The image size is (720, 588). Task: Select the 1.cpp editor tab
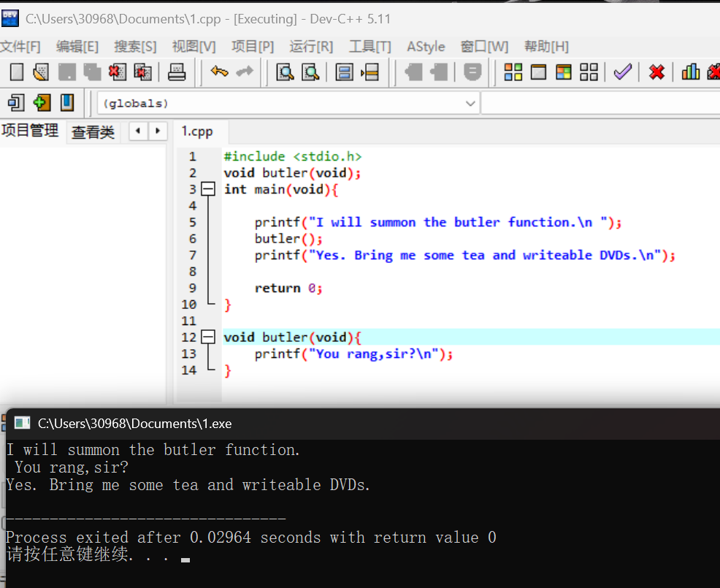pos(197,131)
